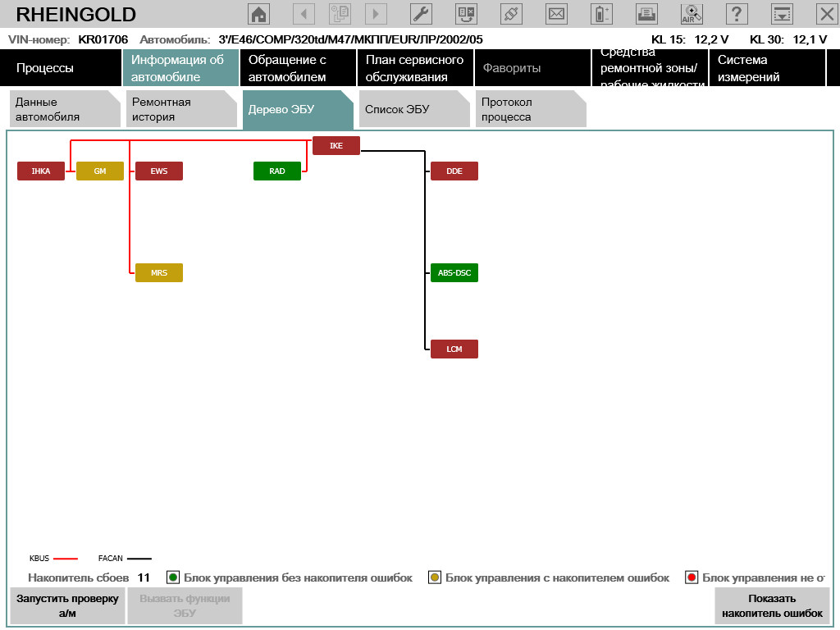The height and width of the screenshot is (630, 840).
Task: Click the back arrow icon
Action: 304,14
